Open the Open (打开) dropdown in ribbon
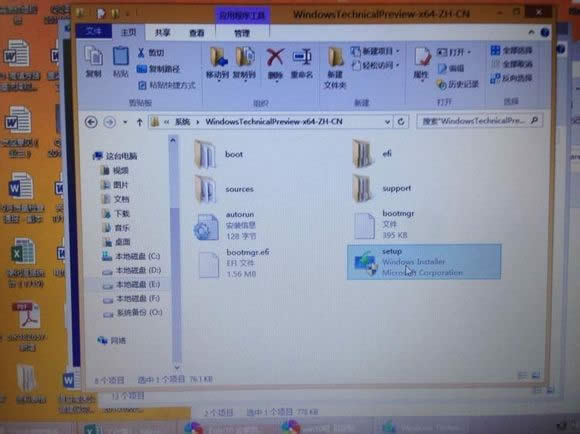This screenshot has width=580, height=434. coord(453,52)
